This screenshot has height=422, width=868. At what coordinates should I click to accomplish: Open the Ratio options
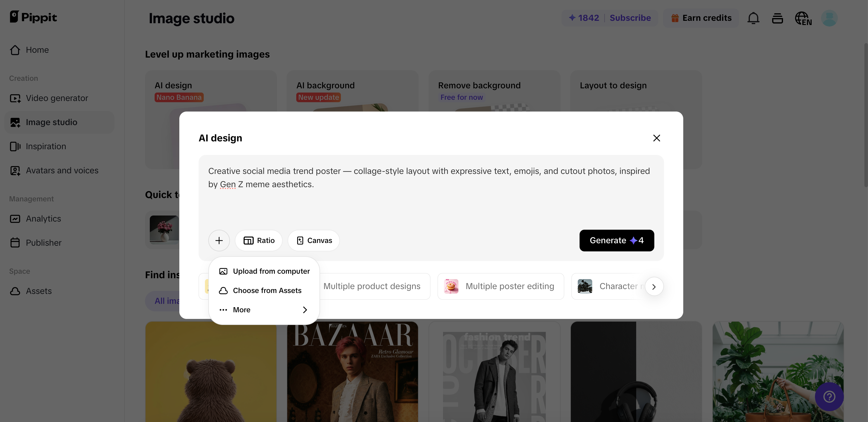[x=259, y=240]
